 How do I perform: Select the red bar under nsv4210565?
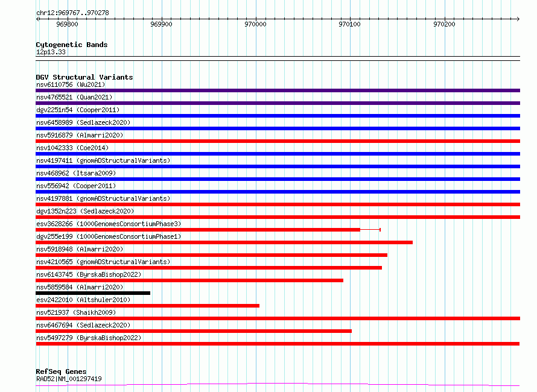(x=209, y=268)
